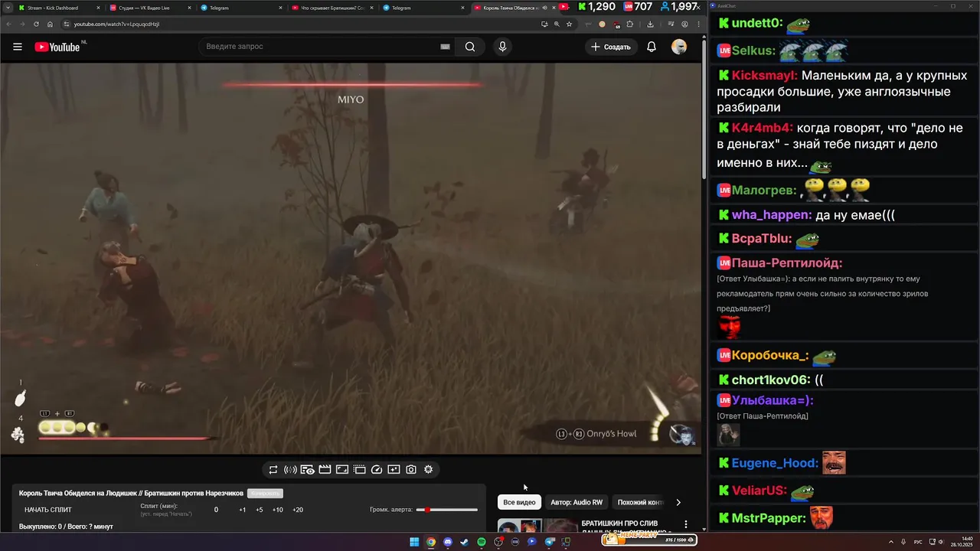
Task: Open Spotify from the taskbar
Action: [482, 542]
